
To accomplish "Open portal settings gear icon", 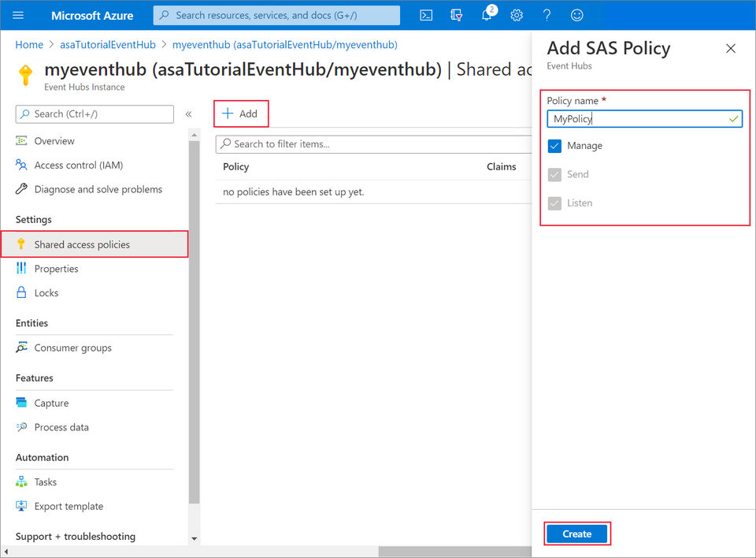I will pos(517,16).
